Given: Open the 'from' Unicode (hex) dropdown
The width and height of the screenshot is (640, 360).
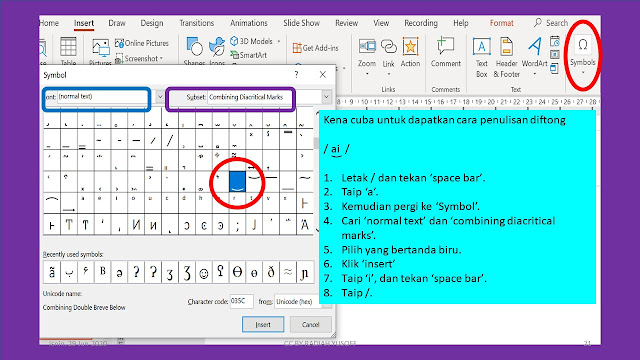Looking at the screenshot, I should pyautogui.click(x=298, y=302).
